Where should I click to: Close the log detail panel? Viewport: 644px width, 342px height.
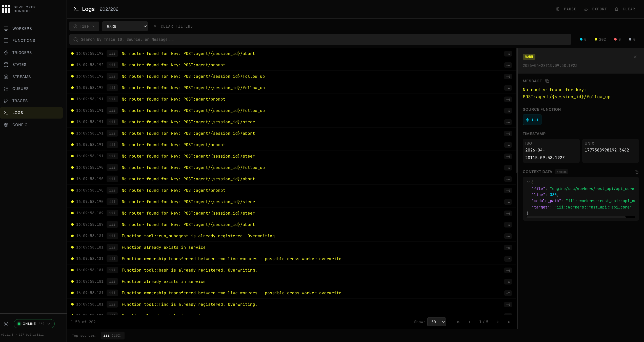coord(635,57)
